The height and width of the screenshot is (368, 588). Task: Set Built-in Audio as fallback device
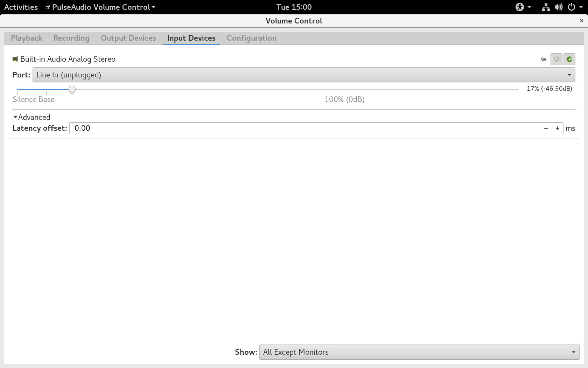[x=569, y=59]
